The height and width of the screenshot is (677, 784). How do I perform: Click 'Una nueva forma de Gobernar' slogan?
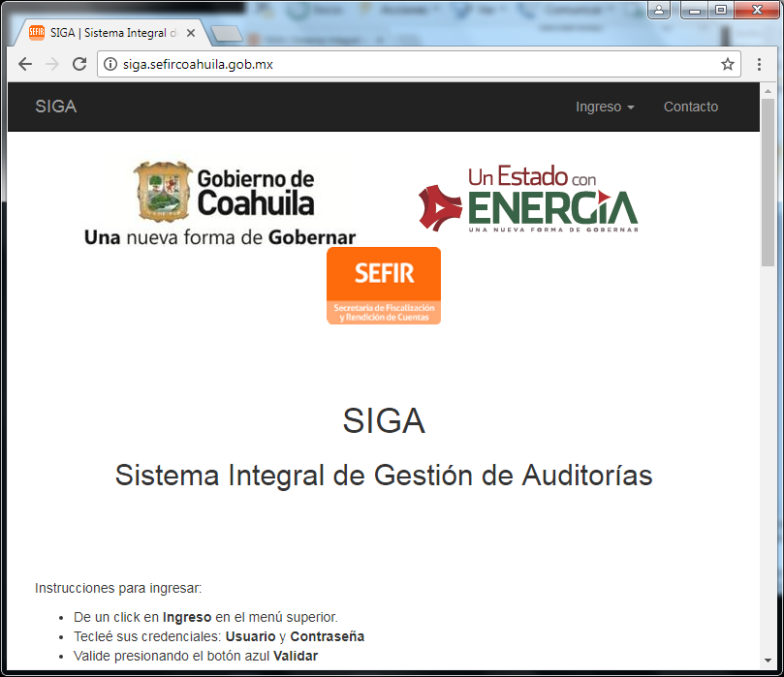tap(220, 237)
